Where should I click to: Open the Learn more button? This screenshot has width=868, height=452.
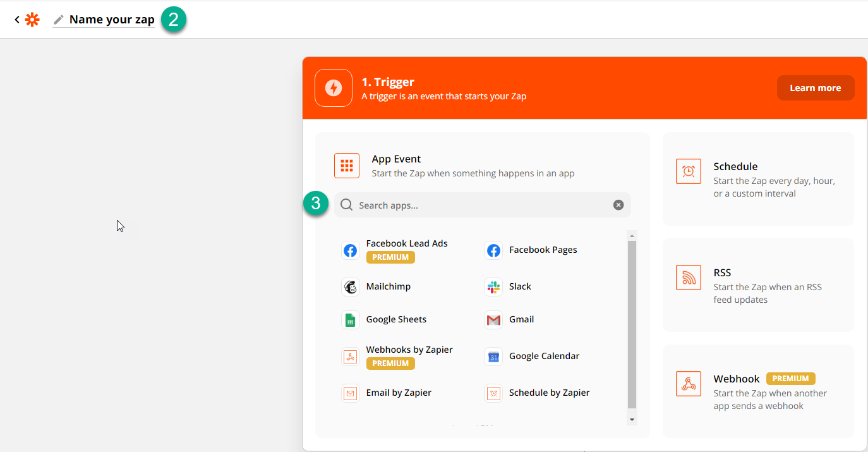(x=815, y=88)
